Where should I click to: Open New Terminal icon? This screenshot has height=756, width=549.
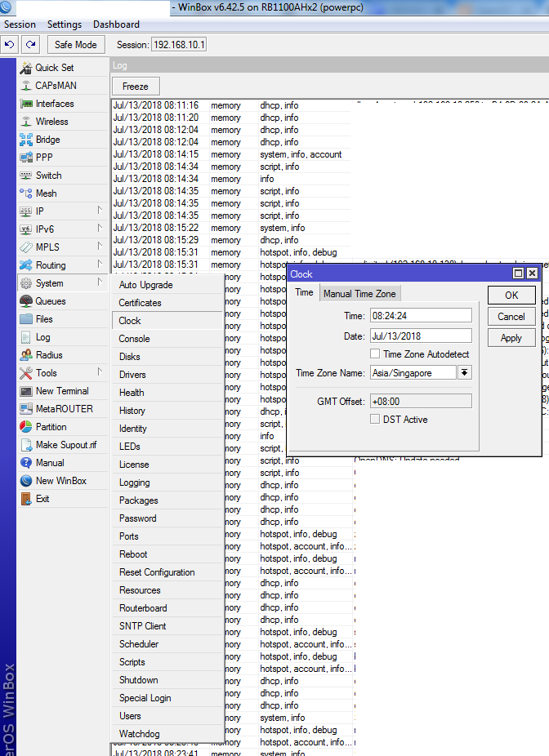pos(25,391)
